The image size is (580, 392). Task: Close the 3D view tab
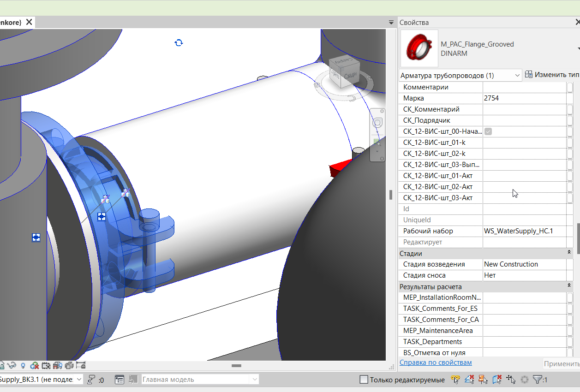tap(29, 22)
